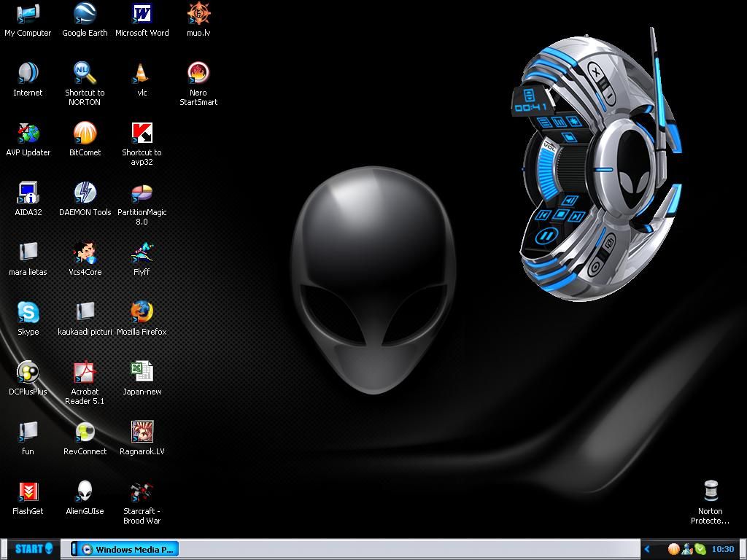Image resolution: width=747 pixels, height=560 pixels.
Task: Select the Japan-new spreadsheet file
Action: coord(142,379)
